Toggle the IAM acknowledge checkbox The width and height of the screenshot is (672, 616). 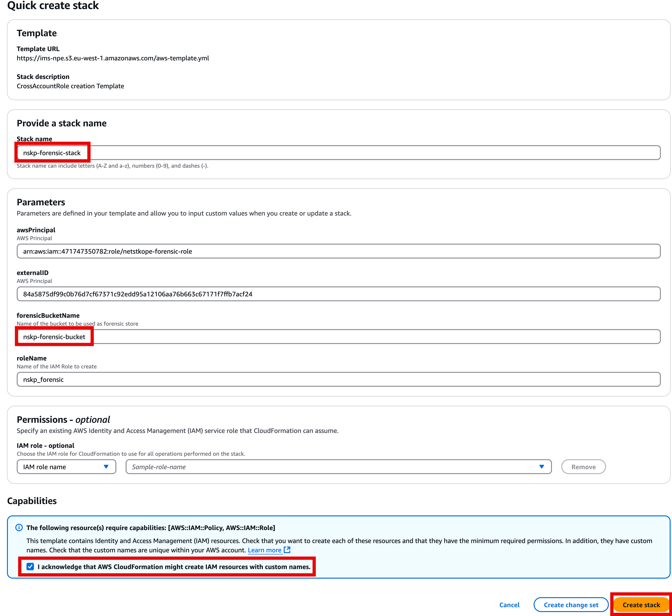click(x=30, y=567)
